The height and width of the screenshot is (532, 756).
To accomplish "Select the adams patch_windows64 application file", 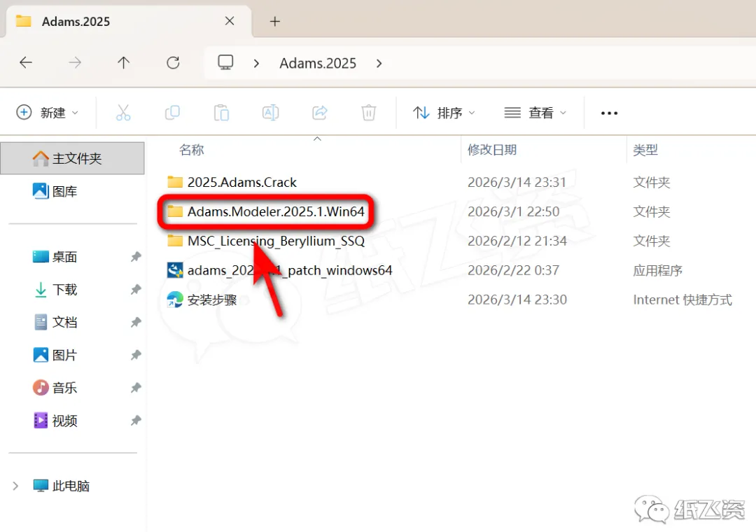I will click(290, 271).
